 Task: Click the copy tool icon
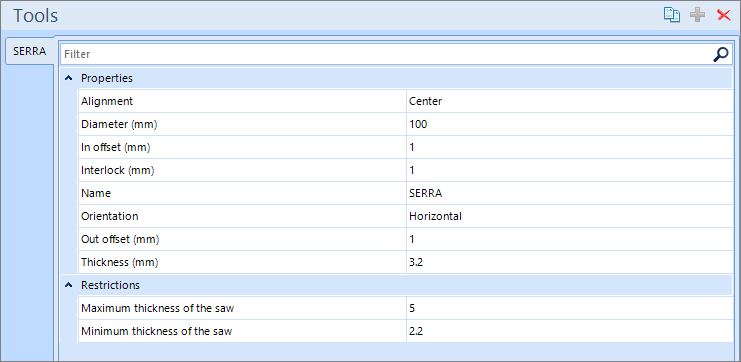[672, 15]
